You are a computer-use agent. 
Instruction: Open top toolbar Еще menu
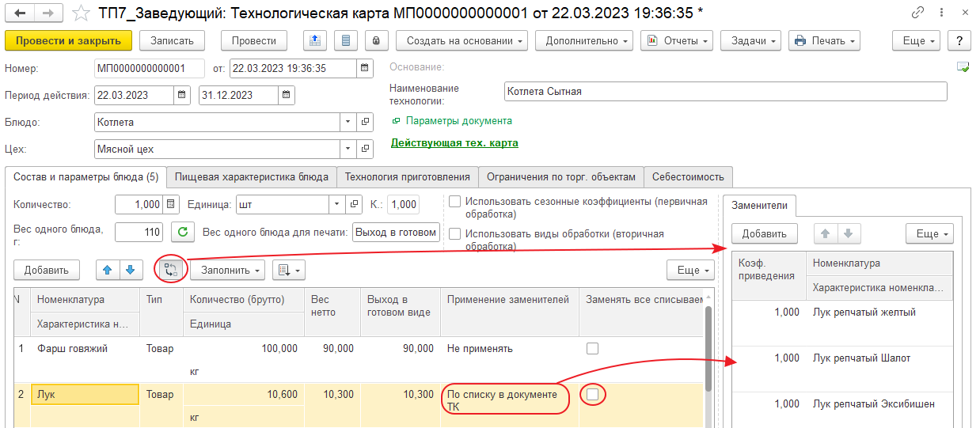pyautogui.click(x=916, y=40)
